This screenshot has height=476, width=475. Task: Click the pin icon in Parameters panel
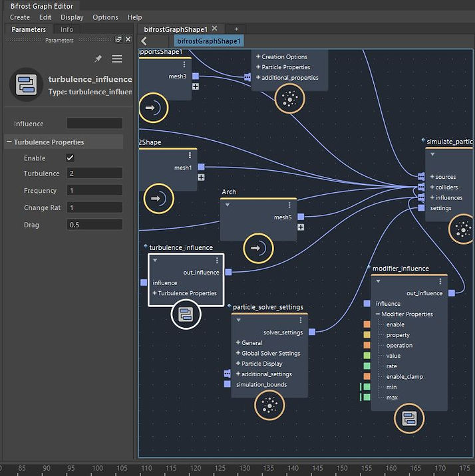click(98, 59)
